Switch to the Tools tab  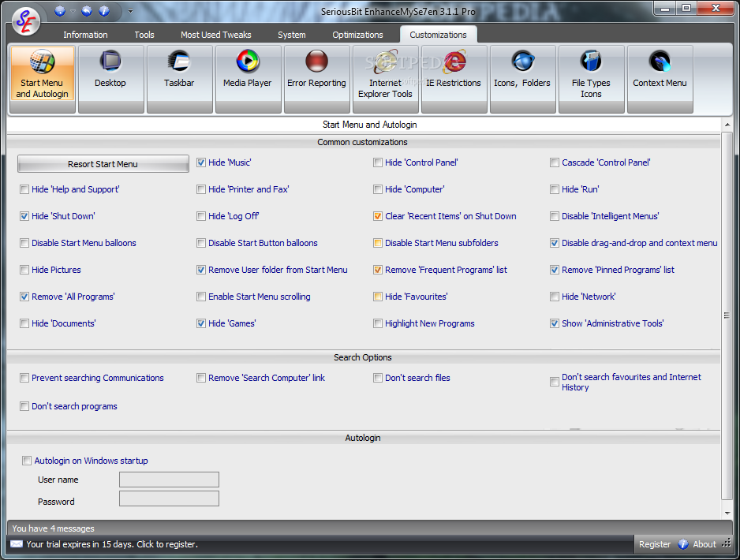click(144, 35)
